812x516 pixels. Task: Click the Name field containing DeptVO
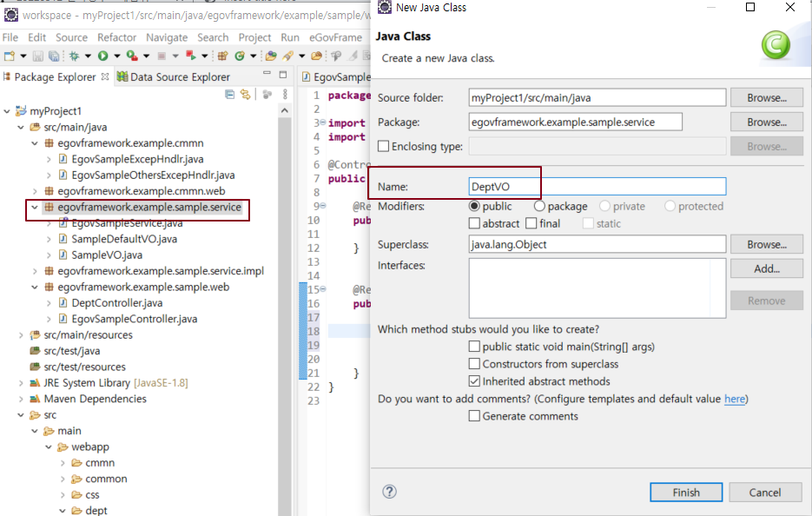[597, 187]
